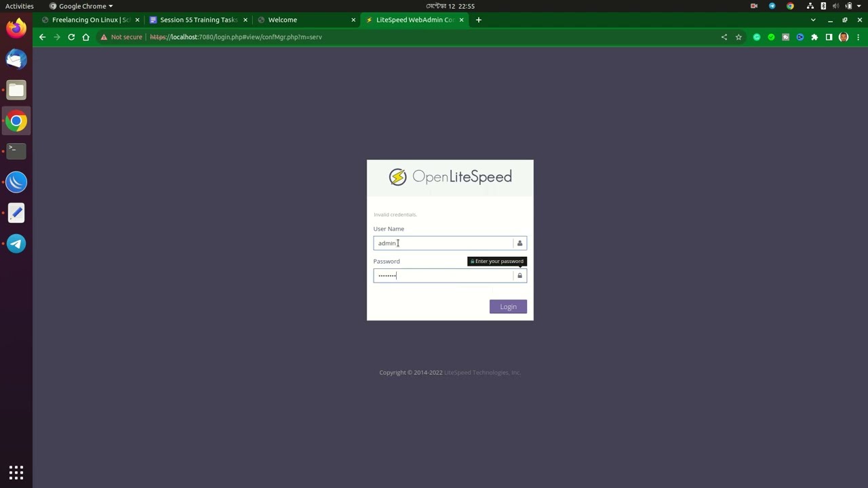Bookmark this page with star icon
Image resolution: width=868 pixels, height=488 pixels.
coord(738,37)
